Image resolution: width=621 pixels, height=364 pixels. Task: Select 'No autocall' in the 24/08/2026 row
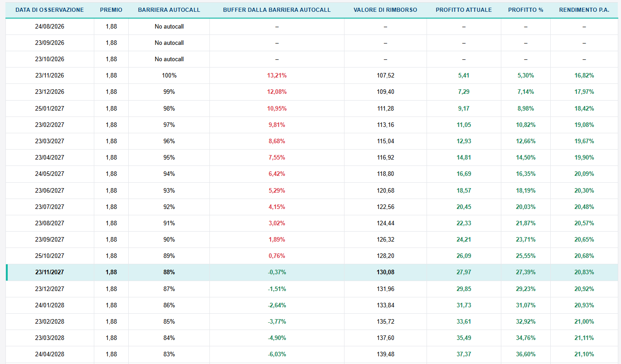169,26
